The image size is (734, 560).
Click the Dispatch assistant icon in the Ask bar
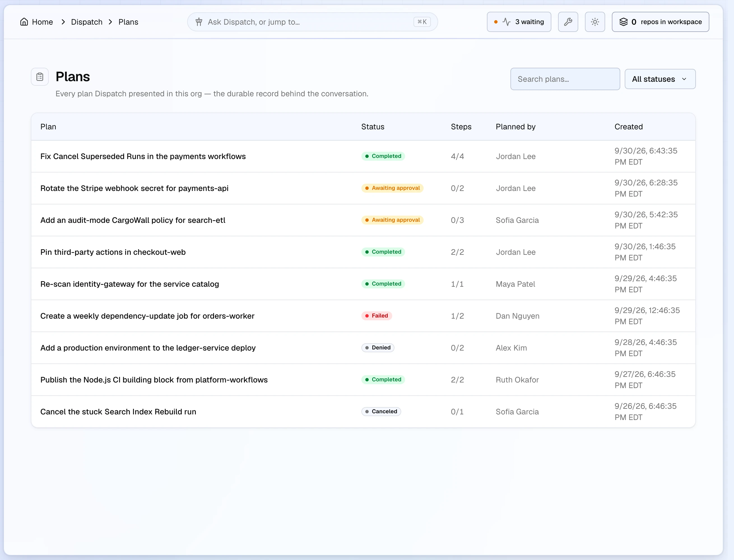pyautogui.click(x=199, y=22)
